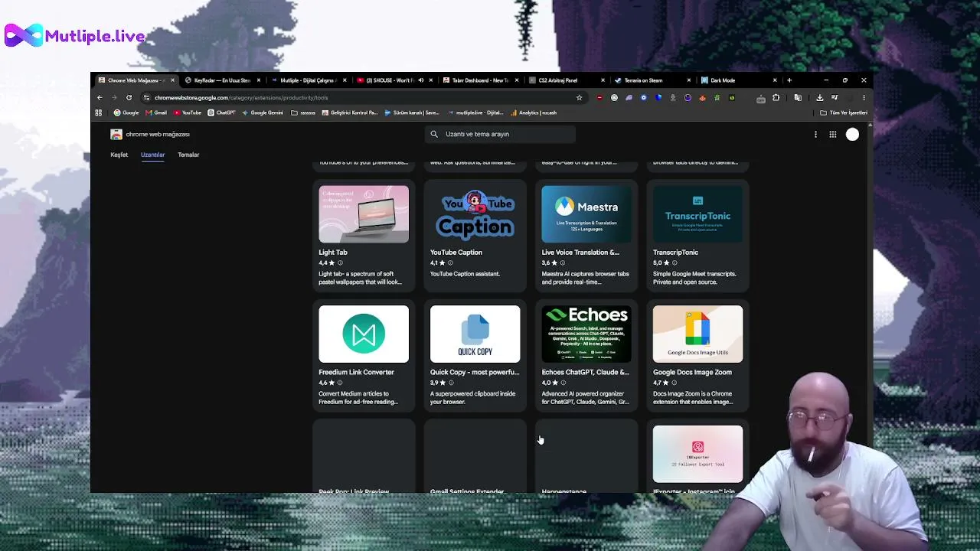The height and width of the screenshot is (551, 980).
Task: Click the purple circle extension icon
Action: pyautogui.click(x=688, y=97)
